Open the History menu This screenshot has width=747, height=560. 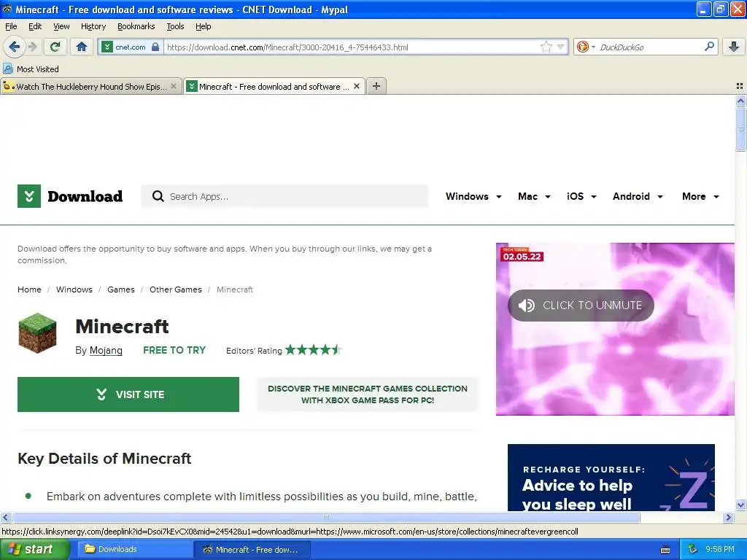click(93, 26)
